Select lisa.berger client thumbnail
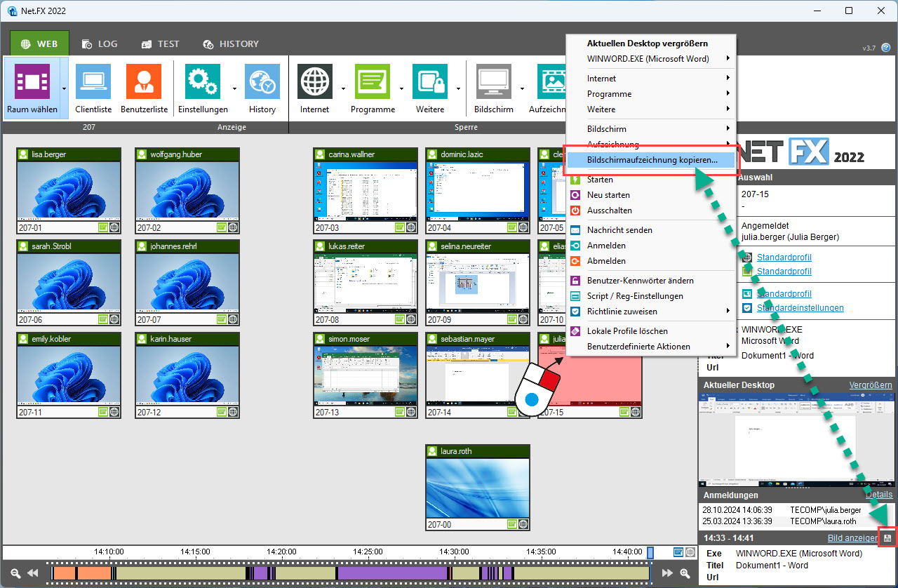 point(69,190)
